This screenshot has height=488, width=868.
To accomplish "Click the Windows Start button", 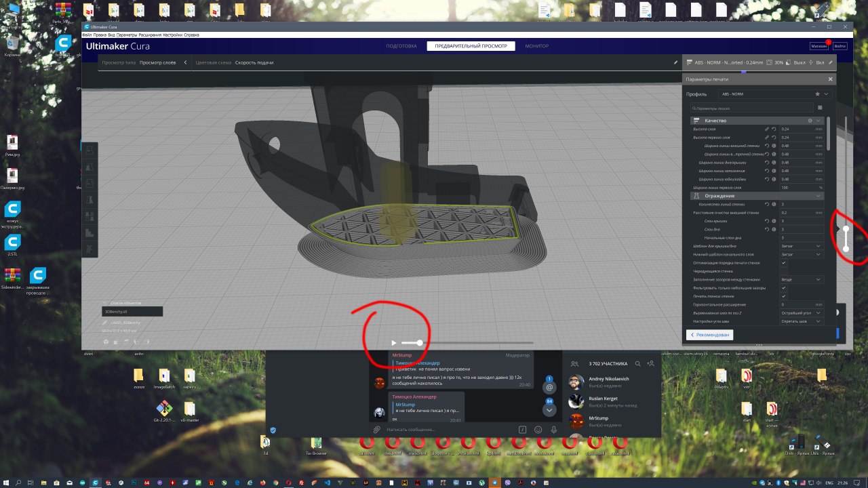I will coord(6,482).
